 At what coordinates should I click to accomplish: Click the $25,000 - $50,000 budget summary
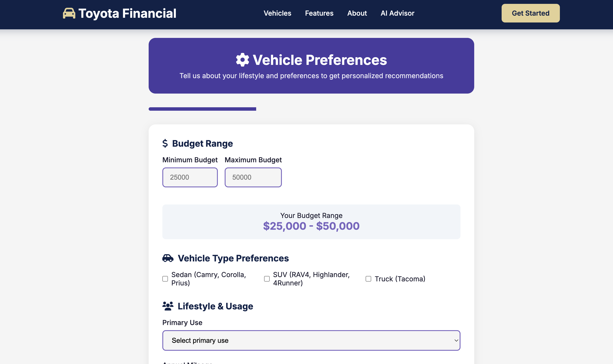(311, 226)
